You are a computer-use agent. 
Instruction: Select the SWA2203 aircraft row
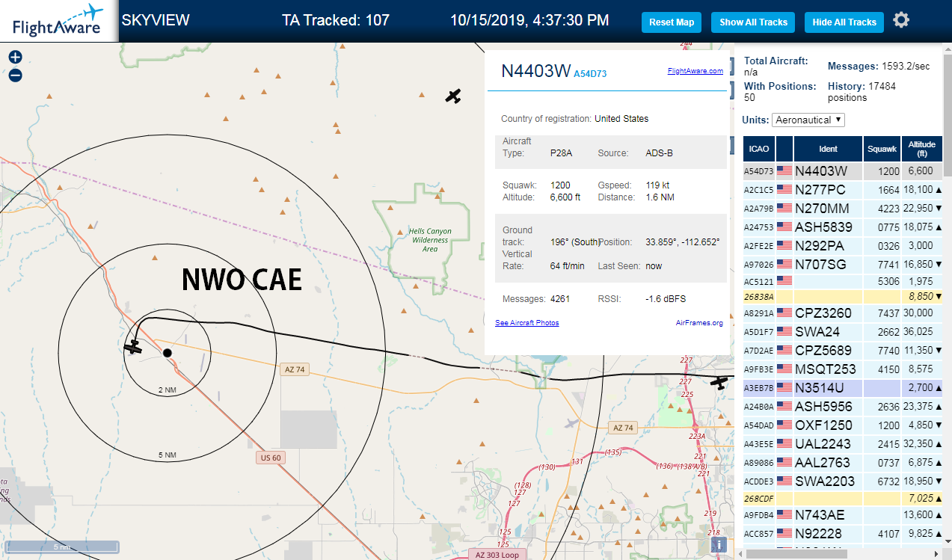tap(843, 481)
